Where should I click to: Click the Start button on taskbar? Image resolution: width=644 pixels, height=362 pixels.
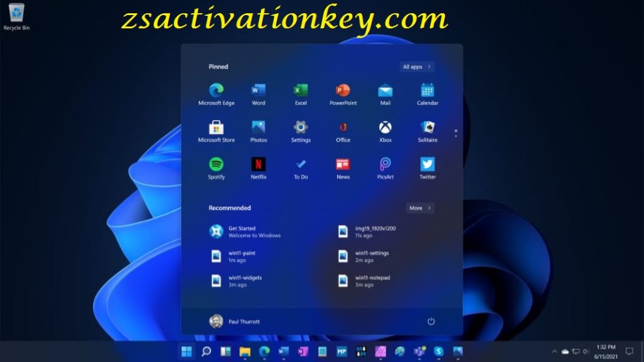point(186,351)
